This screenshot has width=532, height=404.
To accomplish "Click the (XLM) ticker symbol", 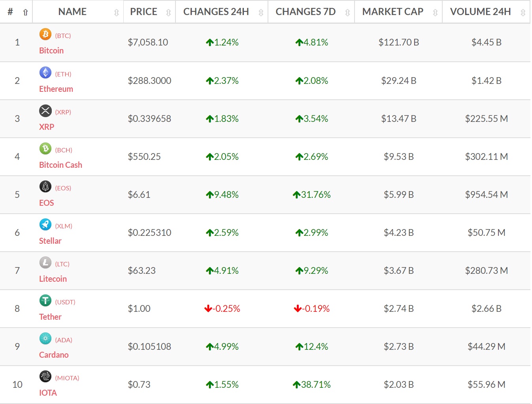I will click(64, 226).
